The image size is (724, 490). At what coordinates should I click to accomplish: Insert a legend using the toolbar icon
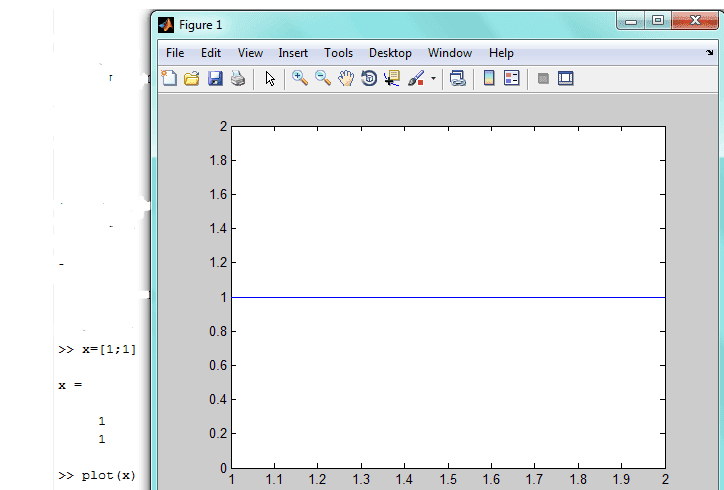point(512,78)
